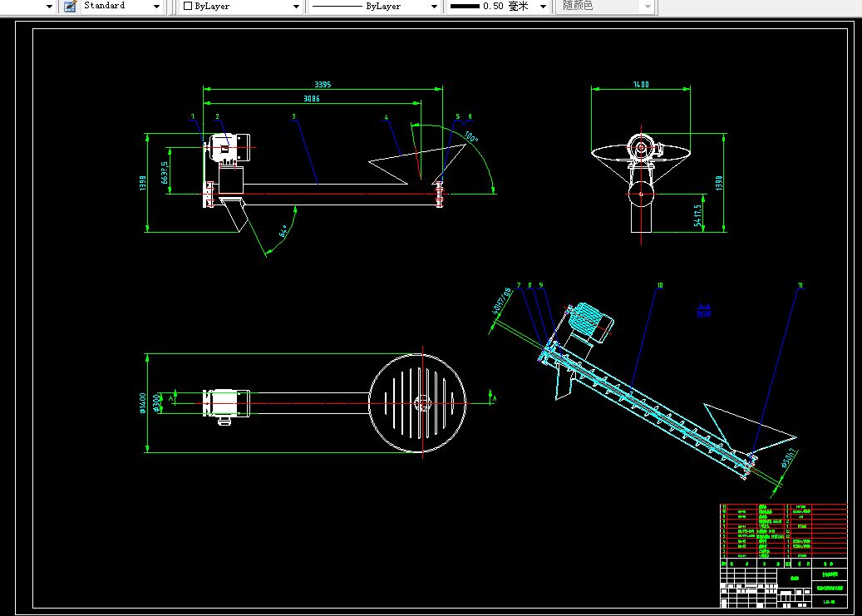Select part balloon number 7
Screen dimensions: 862x616
tap(519, 285)
